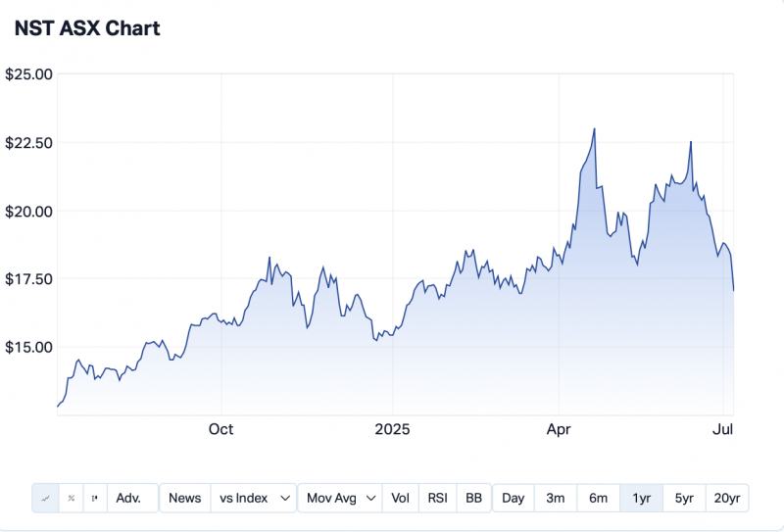Toggle the News overlay

[x=184, y=498]
